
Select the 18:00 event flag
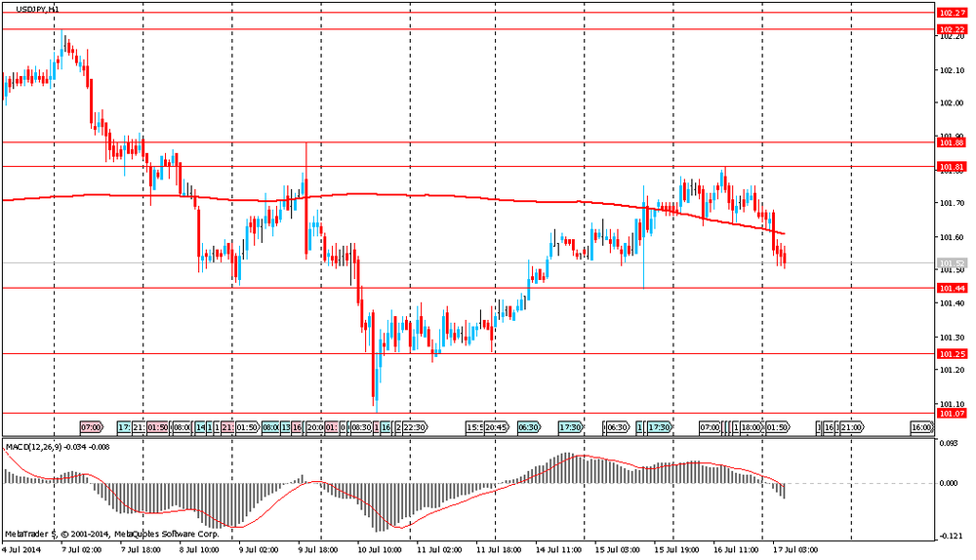tap(751, 427)
